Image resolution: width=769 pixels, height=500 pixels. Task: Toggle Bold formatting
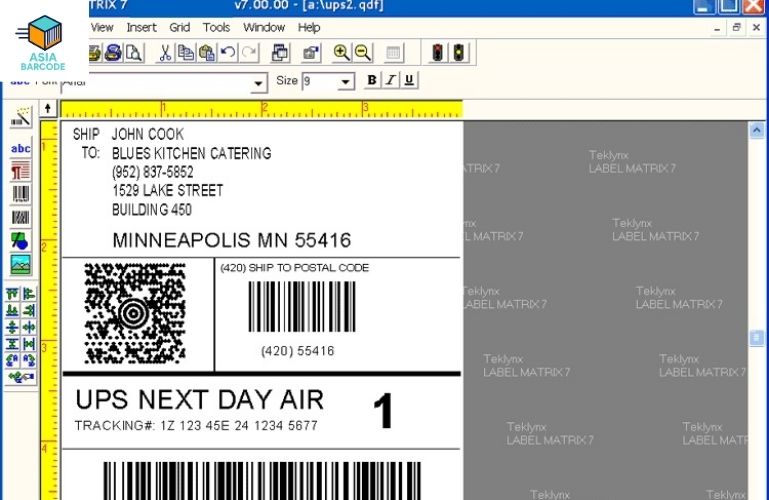point(372,80)
